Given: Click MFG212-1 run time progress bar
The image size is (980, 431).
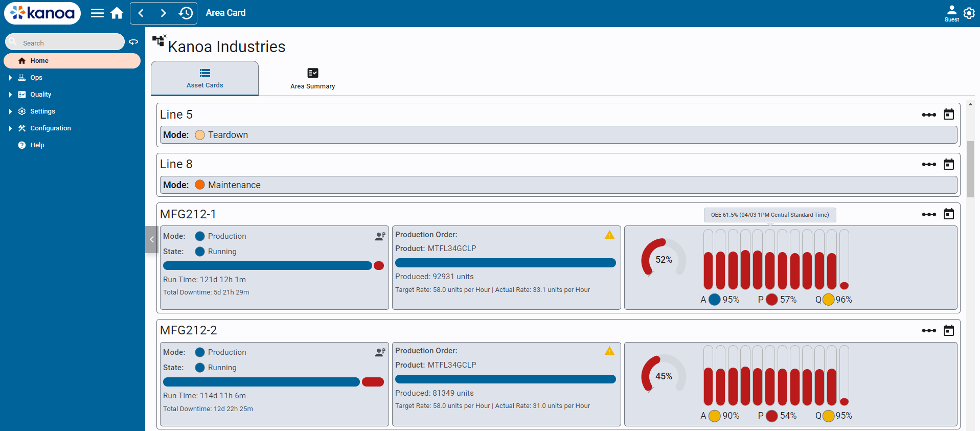Looking at the screenshot, I should (x=267, y=266).
